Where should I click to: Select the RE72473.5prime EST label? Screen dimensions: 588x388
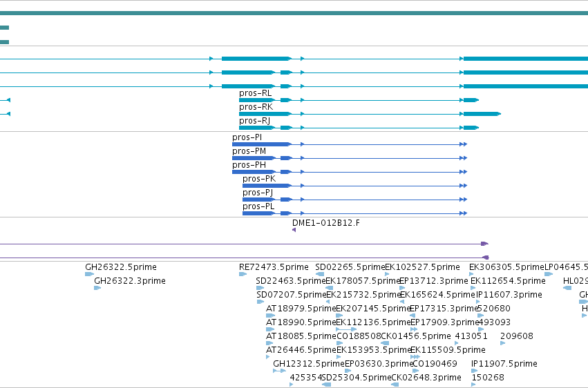point(274,267)
